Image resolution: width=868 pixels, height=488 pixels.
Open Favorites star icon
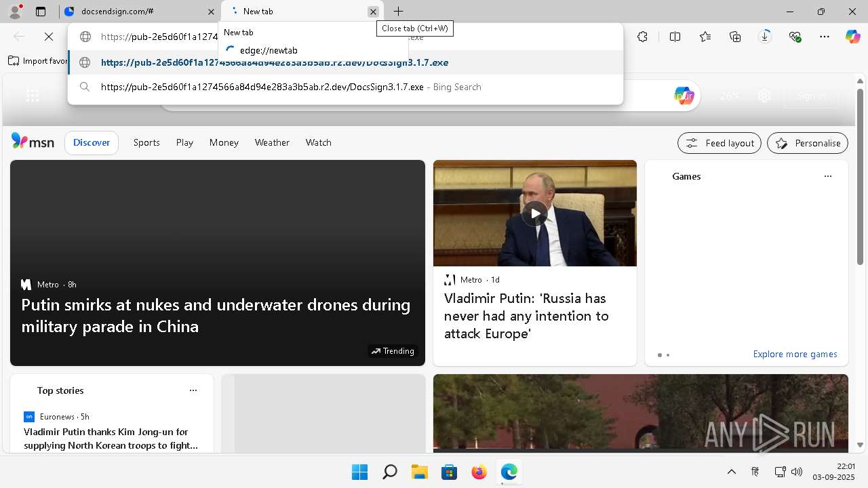pos(705,37)
